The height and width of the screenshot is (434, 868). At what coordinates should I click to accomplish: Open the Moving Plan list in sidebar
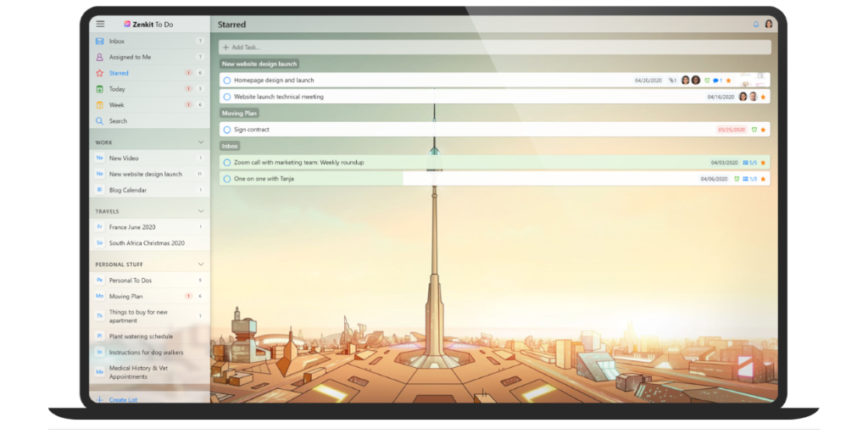149,296
